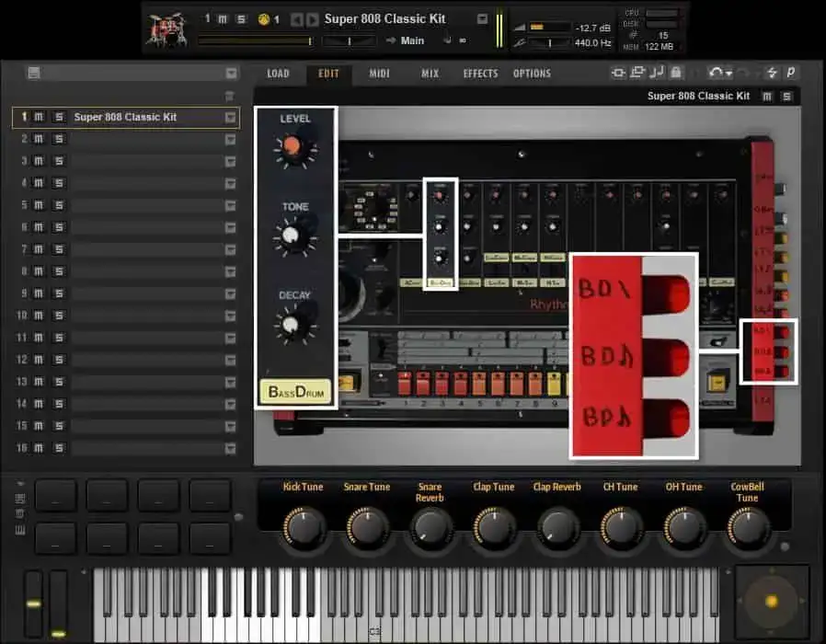Click the redo arrow icon
826x644 pixels.
point(743,73)
